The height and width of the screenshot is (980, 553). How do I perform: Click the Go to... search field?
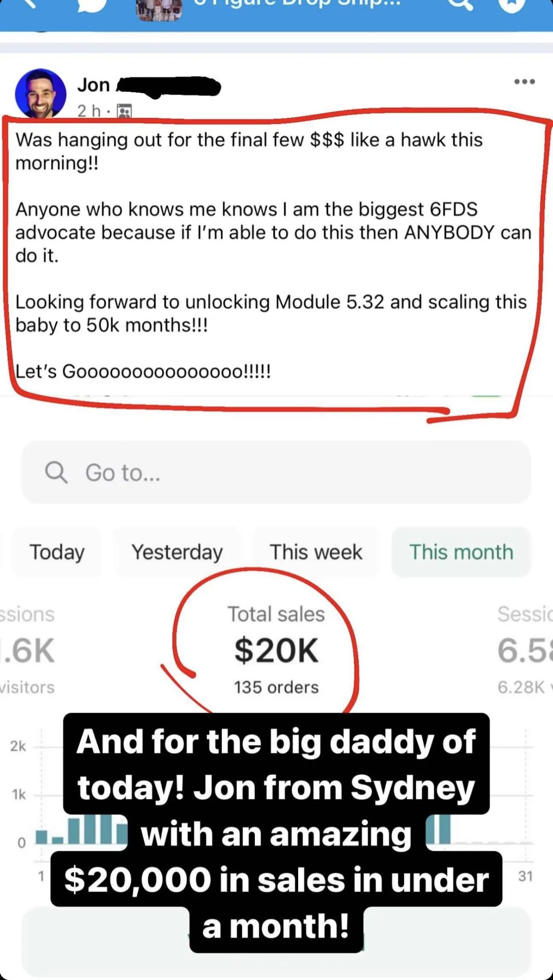[x=276, y=472]
